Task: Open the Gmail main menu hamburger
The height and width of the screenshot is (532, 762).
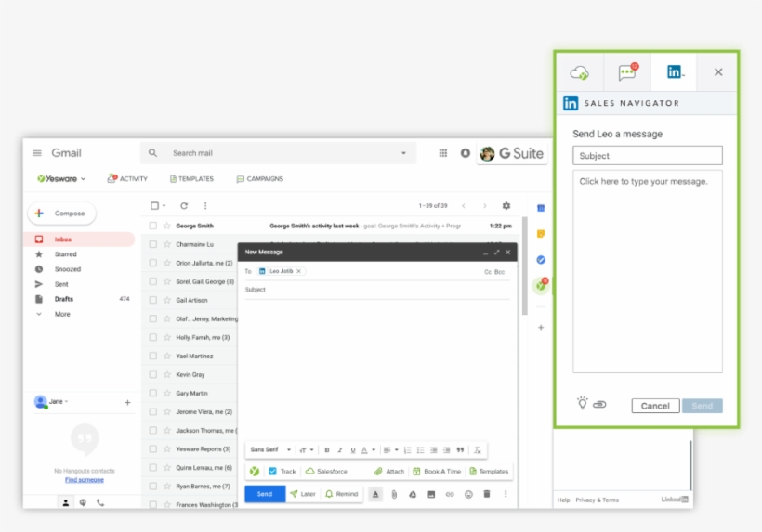Action: pos(37,153)
